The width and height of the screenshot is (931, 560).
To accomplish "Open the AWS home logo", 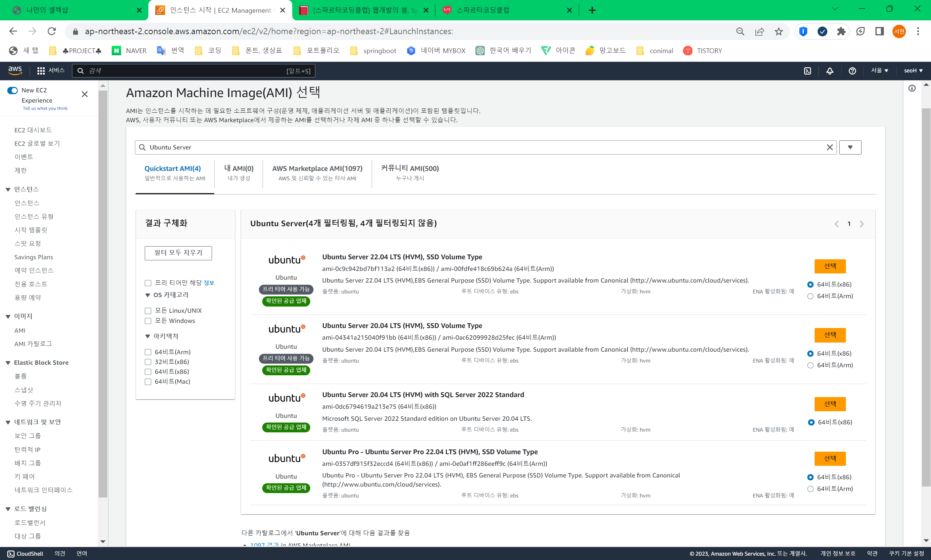I will click(15, 70).
